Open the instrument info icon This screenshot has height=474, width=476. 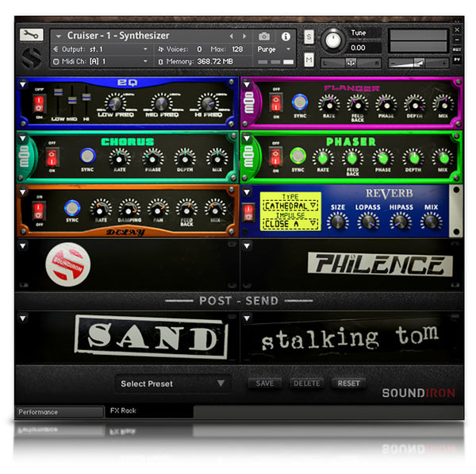[x=286, y=37]
